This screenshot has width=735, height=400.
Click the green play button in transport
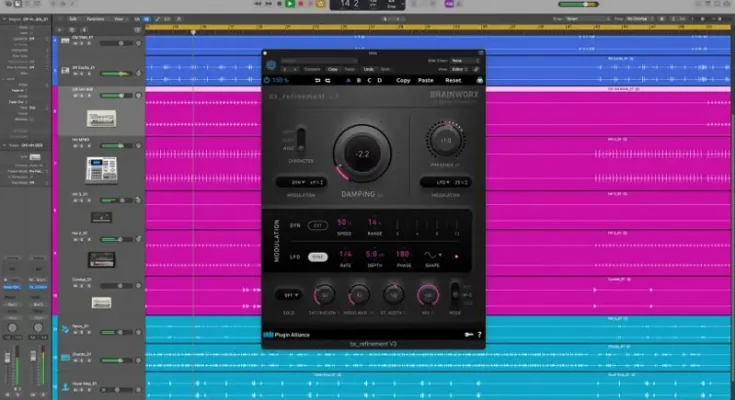(x=291, y=4)
